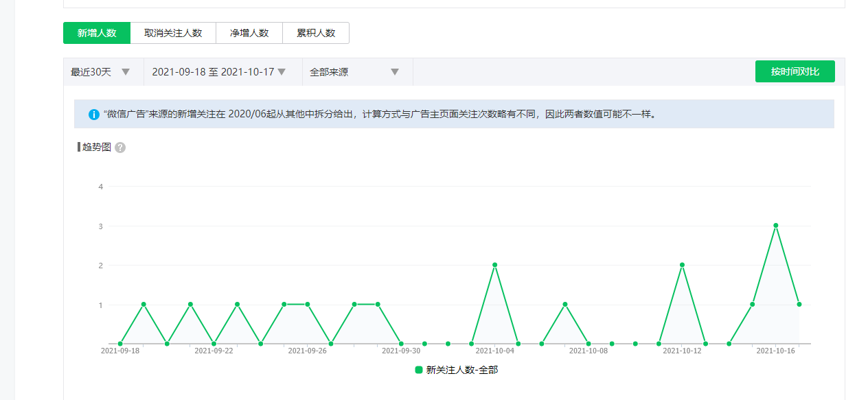Click the 趋势图 section heading
The width and height of the screenshot is (868, 400).
coord(97,148)
